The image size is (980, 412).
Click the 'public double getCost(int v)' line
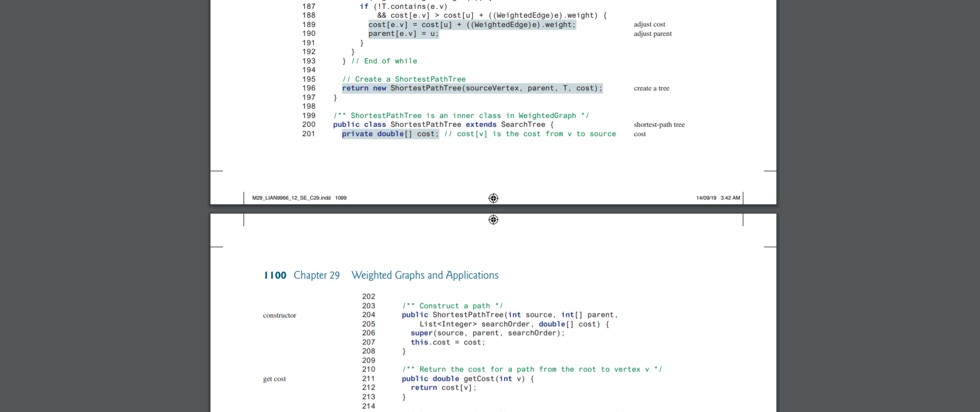(468, 379)
